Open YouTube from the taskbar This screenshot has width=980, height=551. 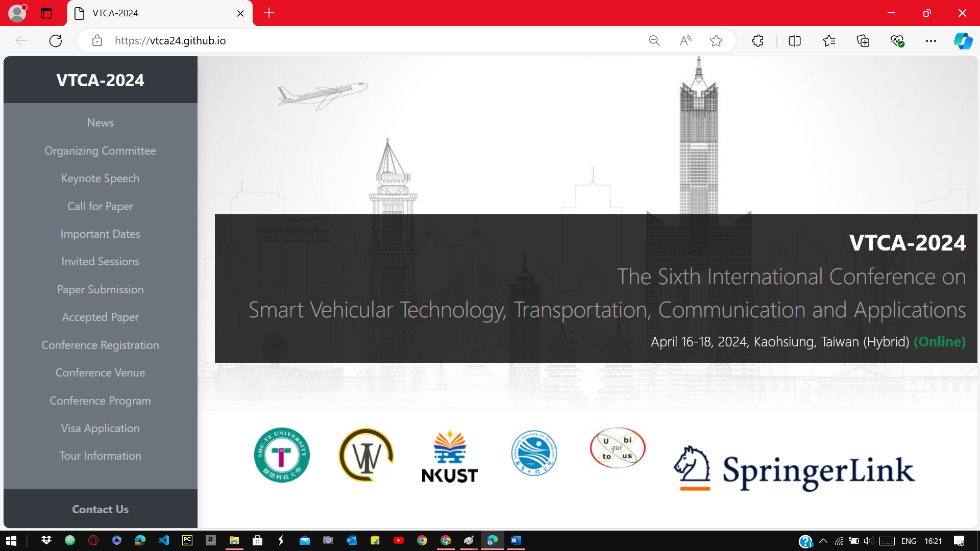click(399, 540)
